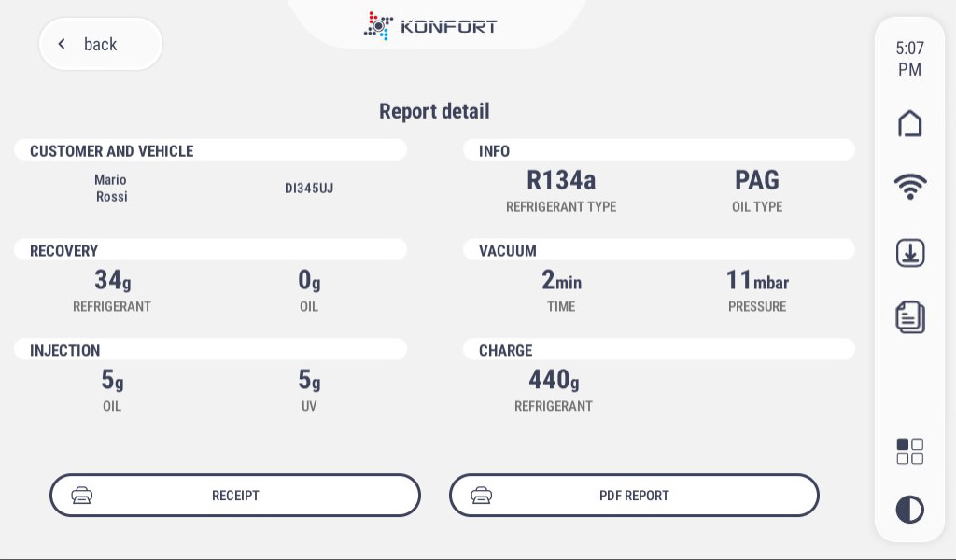The width and height of the screenshot is (956, 560).
Task: Click the R134a refrigerant type value
Action: [x=561, y=180]
